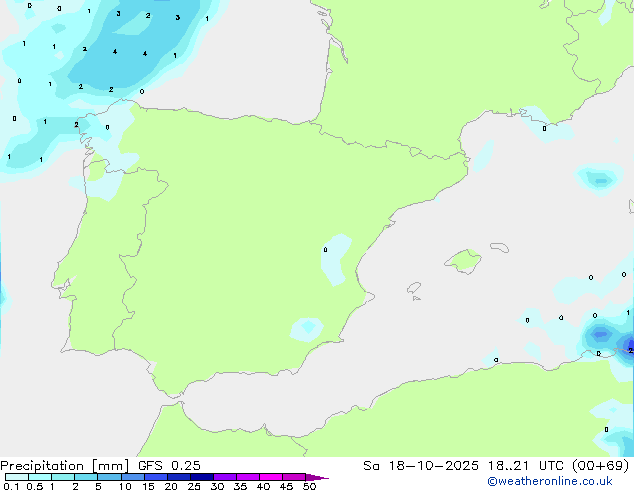Select the '18..21 UTC' time range text

click(x=525, y=466)
